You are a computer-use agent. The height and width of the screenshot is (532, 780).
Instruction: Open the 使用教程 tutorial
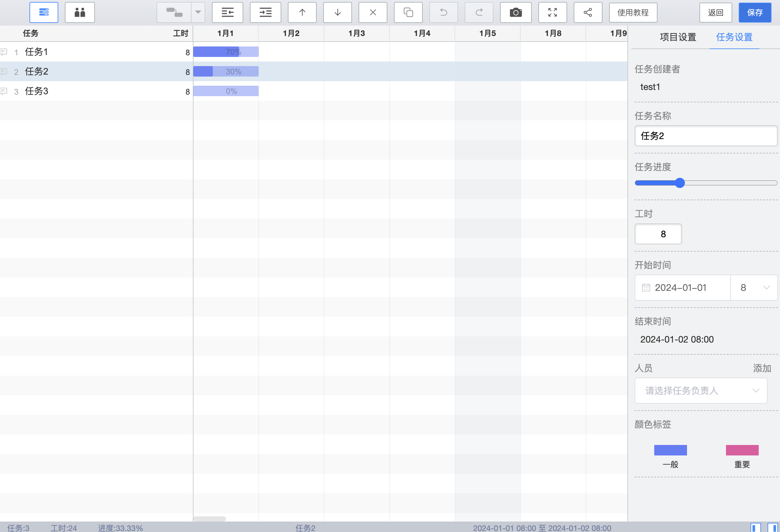[633, 12]
